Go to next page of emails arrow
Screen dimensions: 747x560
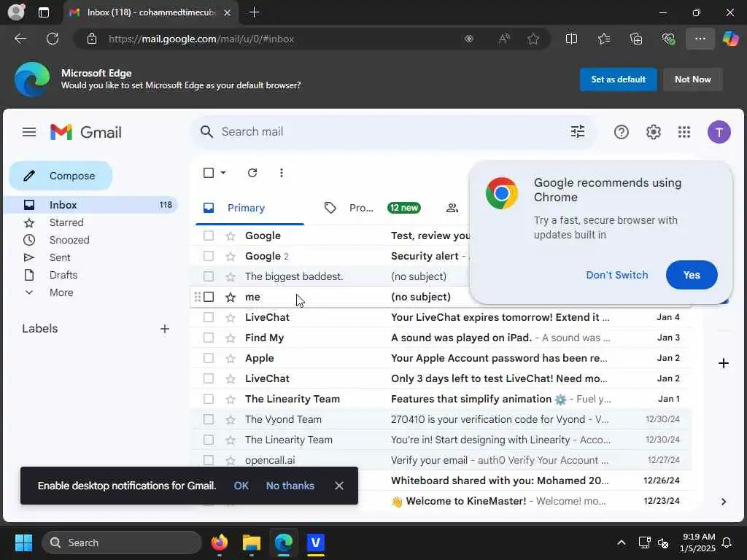click(x=723, y=502)
